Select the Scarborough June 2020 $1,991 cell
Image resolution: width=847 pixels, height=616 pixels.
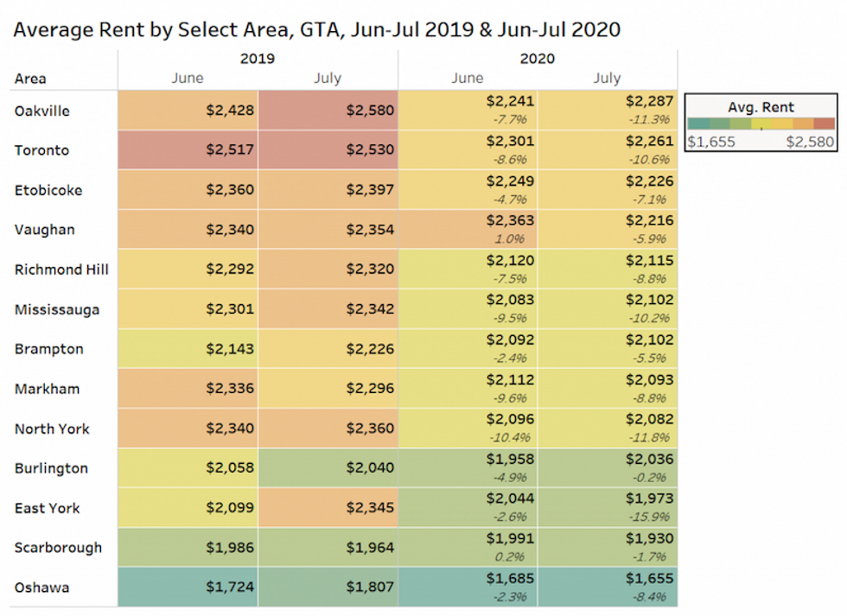[x=468, y=548]
